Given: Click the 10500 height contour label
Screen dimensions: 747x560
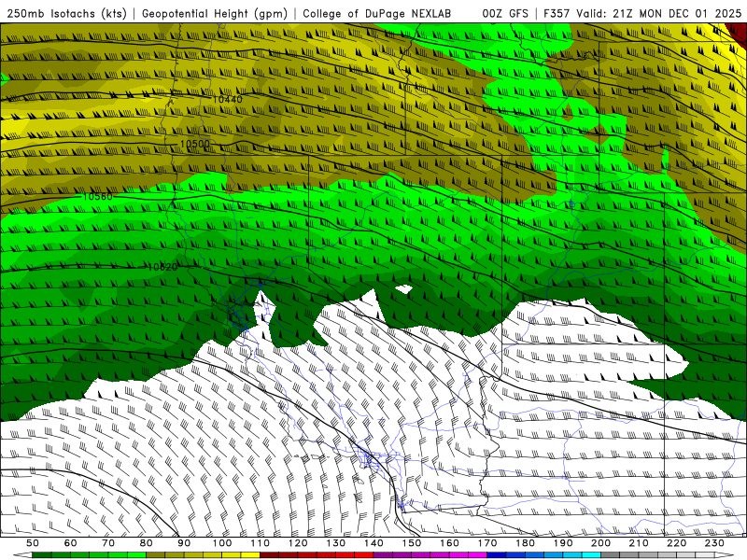Looking at the screenshot, I should tap(194, 144).
